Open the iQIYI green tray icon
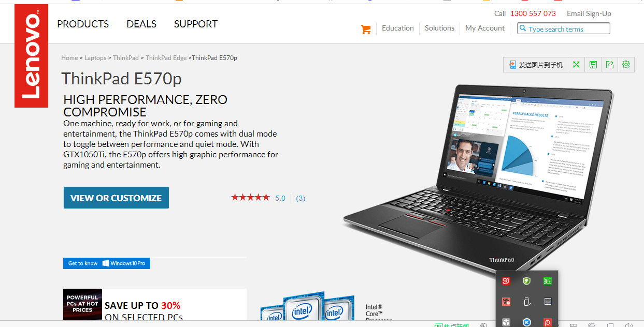Screen dimensions: 644x327 (548, 281)
